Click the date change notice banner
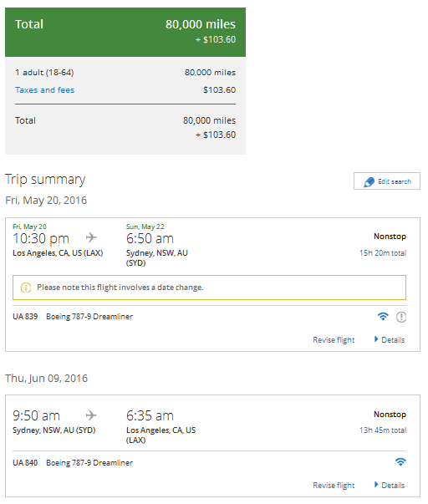This screenshot has width=428, height=504. pos(209,288)
